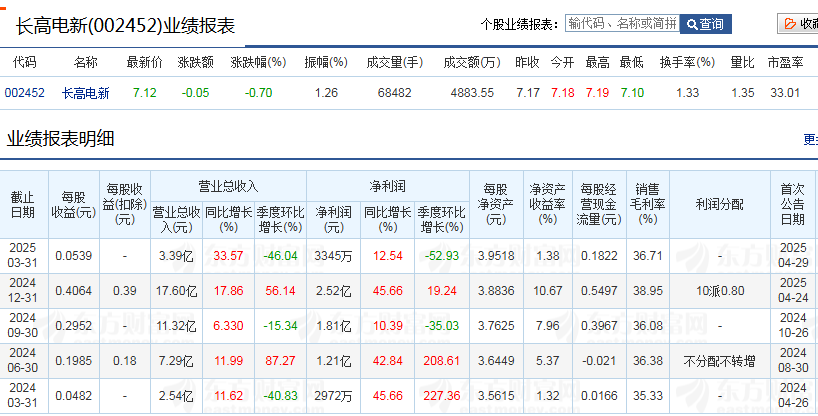The image size is (818, 416).
Task: Select the 2024 12-31 report date cell
Action: click(22, 291)
